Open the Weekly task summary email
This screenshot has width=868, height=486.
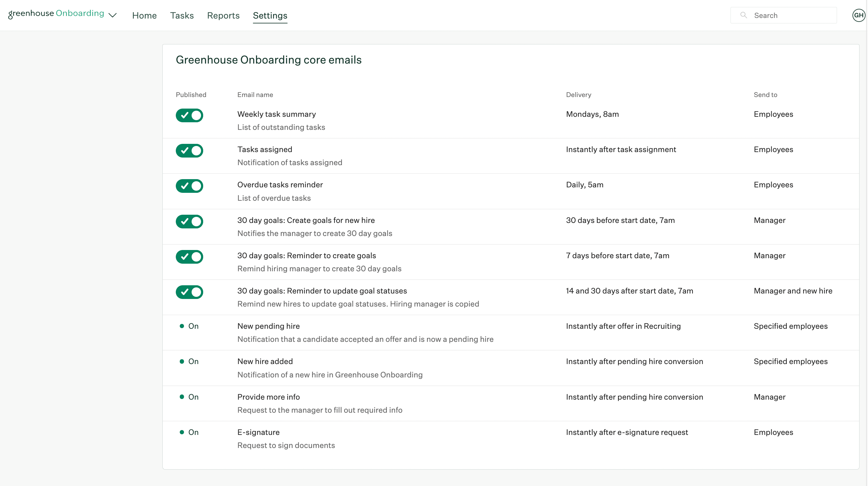coord(277,114)
